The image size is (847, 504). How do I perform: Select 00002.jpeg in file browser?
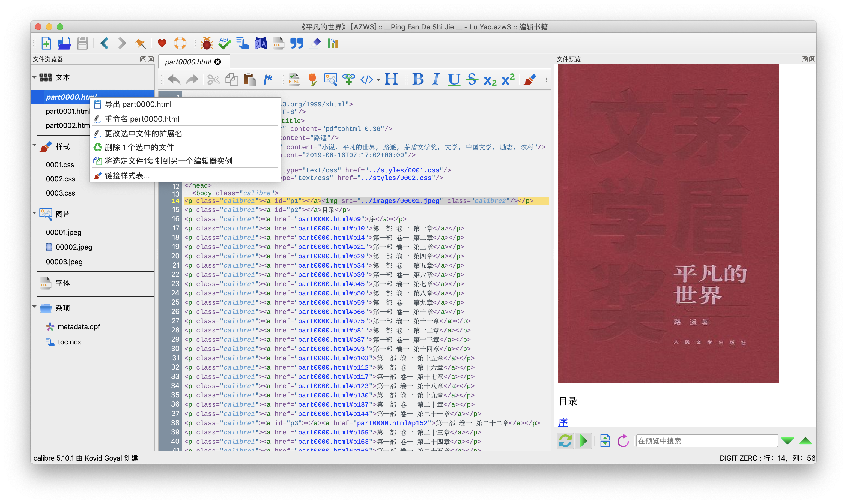click(69, 247)
